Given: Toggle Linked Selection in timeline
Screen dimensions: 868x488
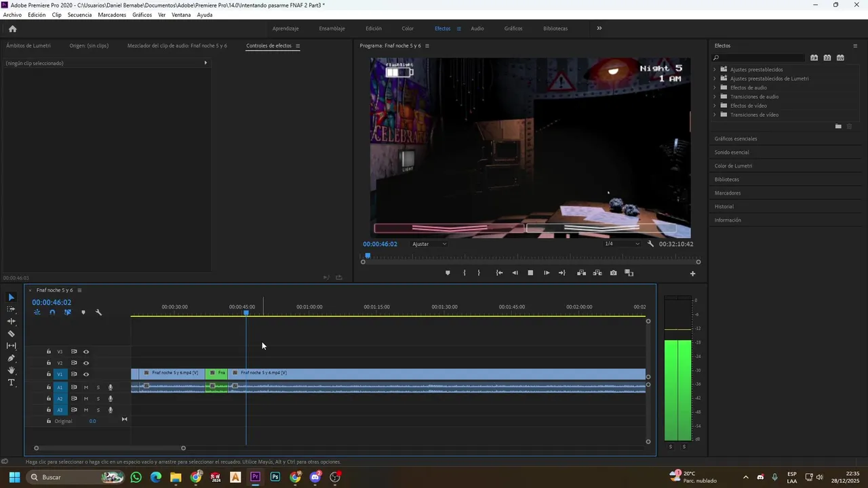Looking at the screenshot, I should [x=68, y=312].
